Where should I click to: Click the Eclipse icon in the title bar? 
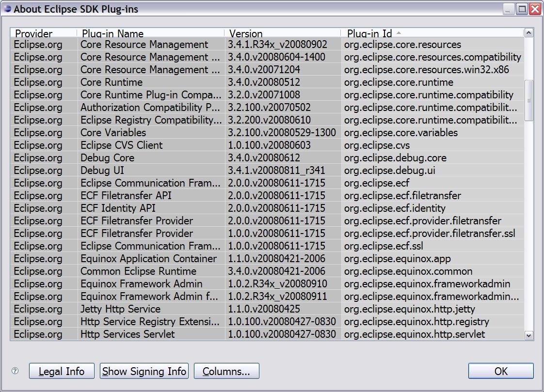pyautogui.click(x=7, y=9)
